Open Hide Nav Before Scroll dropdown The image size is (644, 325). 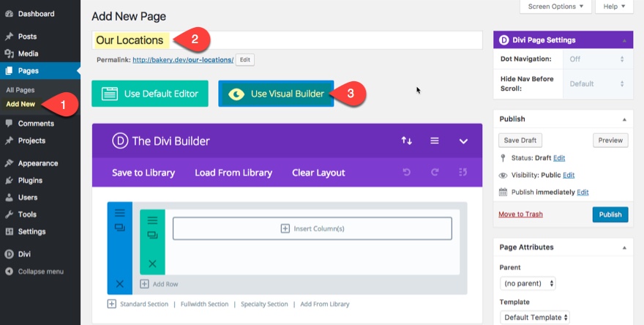pos(597,84)
